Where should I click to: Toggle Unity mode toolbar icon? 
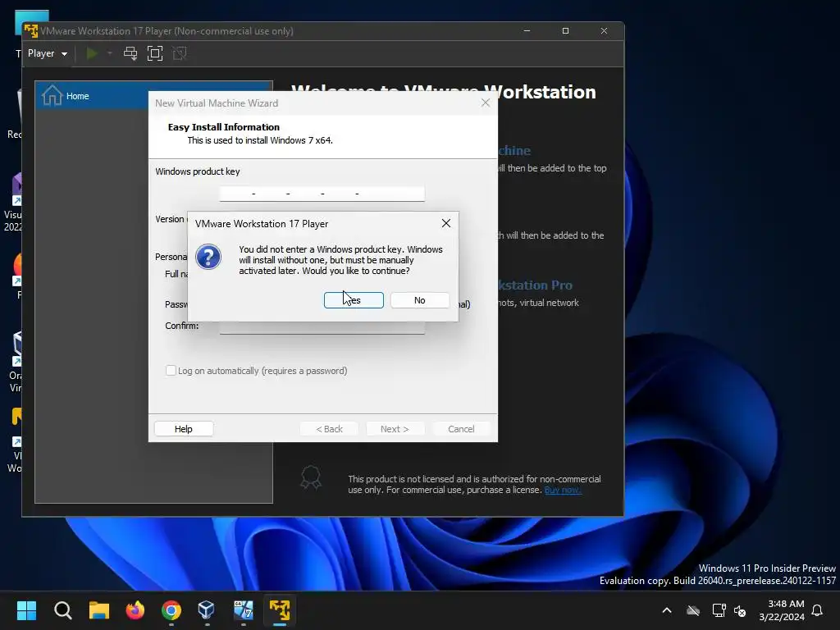pyautogui.click(x=180, y=53)
